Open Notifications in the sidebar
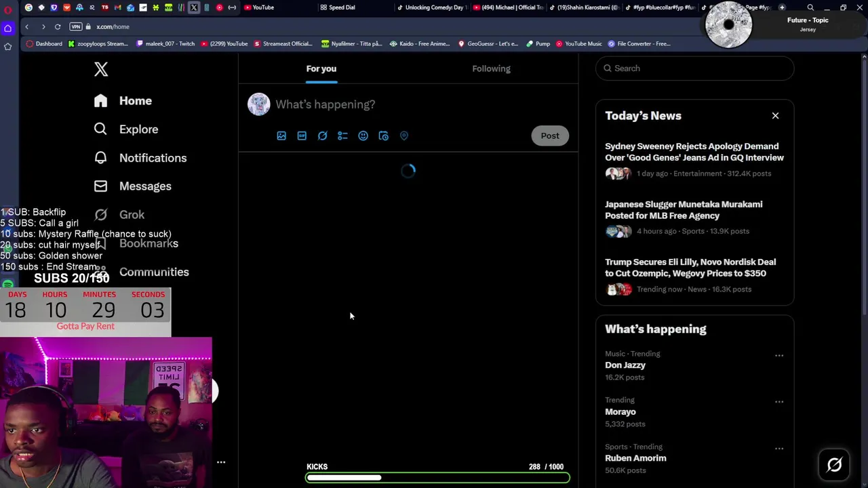Image resolution: width=868 pixels, height=488 pixels. click(x=140, y=158)
